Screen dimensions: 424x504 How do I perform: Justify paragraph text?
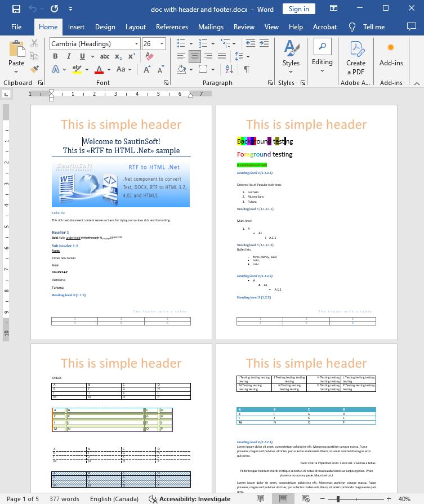[x=222, y=56]
